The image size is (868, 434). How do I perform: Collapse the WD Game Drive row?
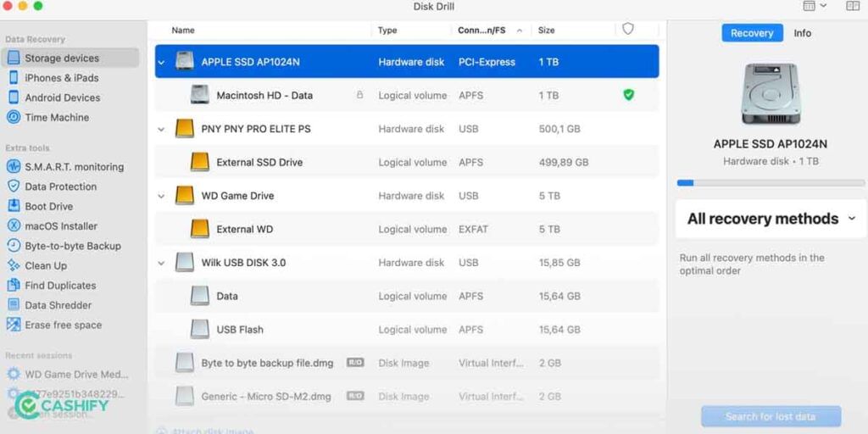coord(161,196)
